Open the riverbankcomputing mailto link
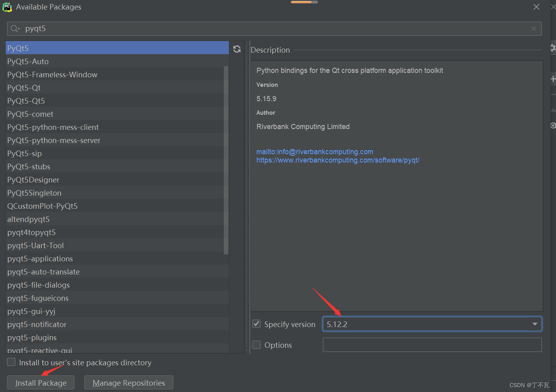Viewport: 556px width, 392px height. (x=315, y=152)
